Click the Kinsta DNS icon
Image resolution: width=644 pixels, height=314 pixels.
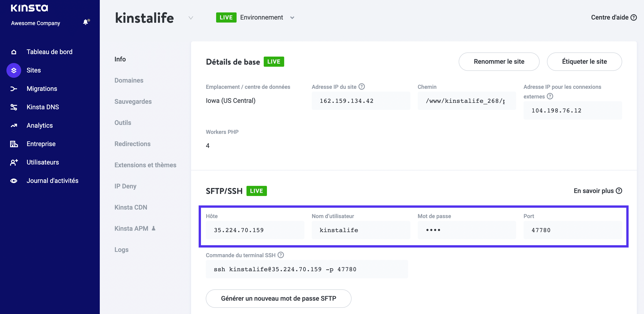coord(14,107)
